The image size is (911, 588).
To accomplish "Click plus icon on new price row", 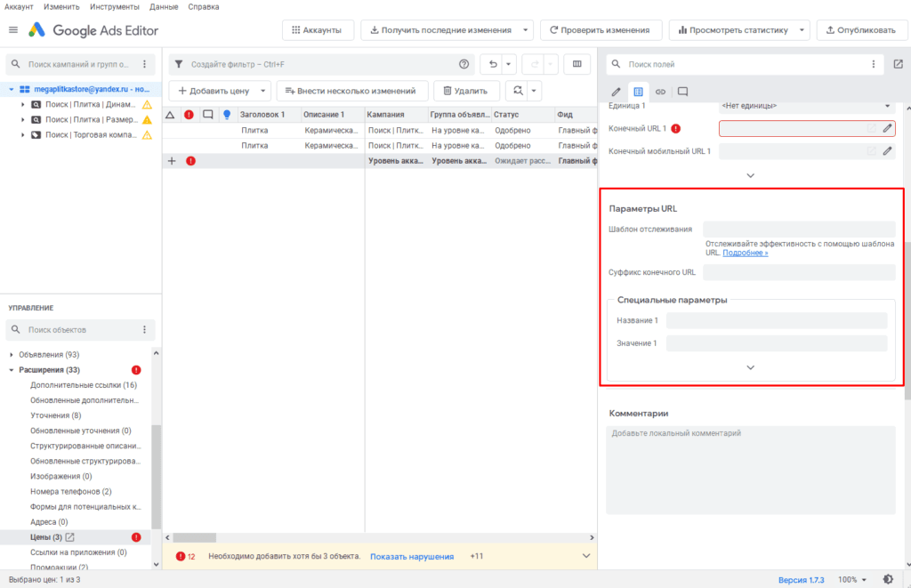I will click(172, 161).
